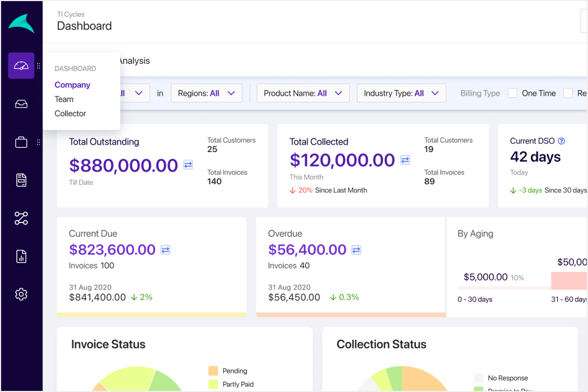The height and width of the screenshot is (392, 588).
Task: Click the Pending legend color swatch
Action: tap(213, 371)
